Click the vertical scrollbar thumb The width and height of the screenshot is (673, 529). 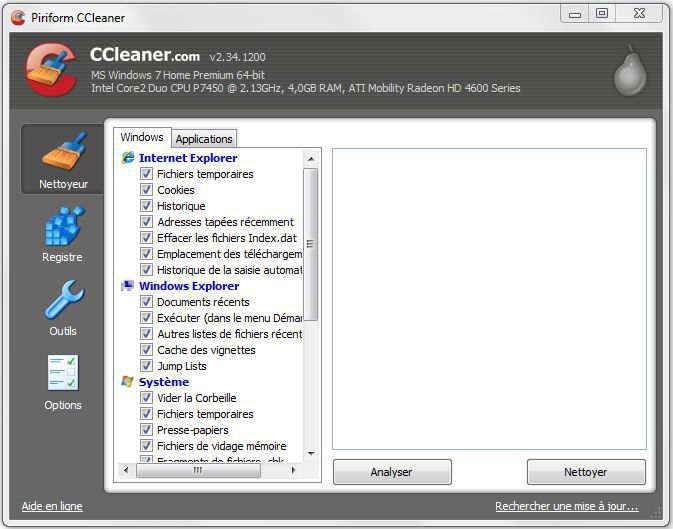click(311, 244)
